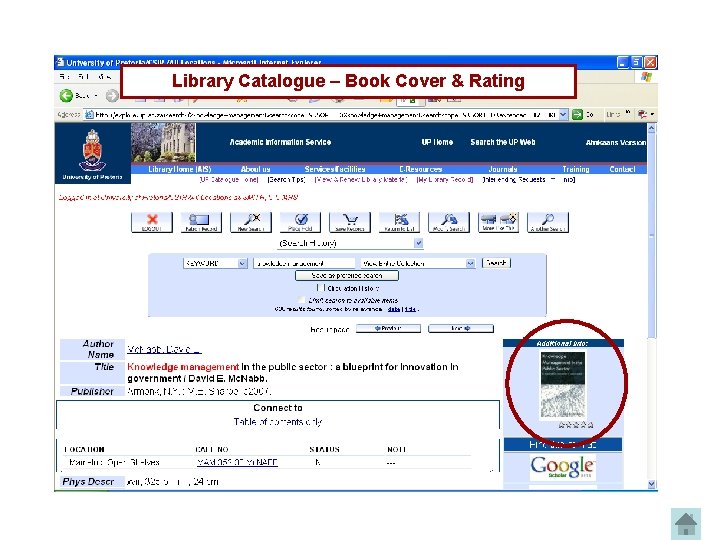Click the Google Scholar logo
Screen dimensions: 720x540
(x=563, y=467)
